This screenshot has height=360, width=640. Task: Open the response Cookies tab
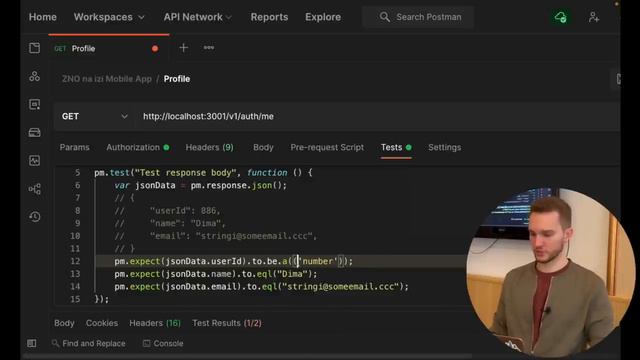102,323
